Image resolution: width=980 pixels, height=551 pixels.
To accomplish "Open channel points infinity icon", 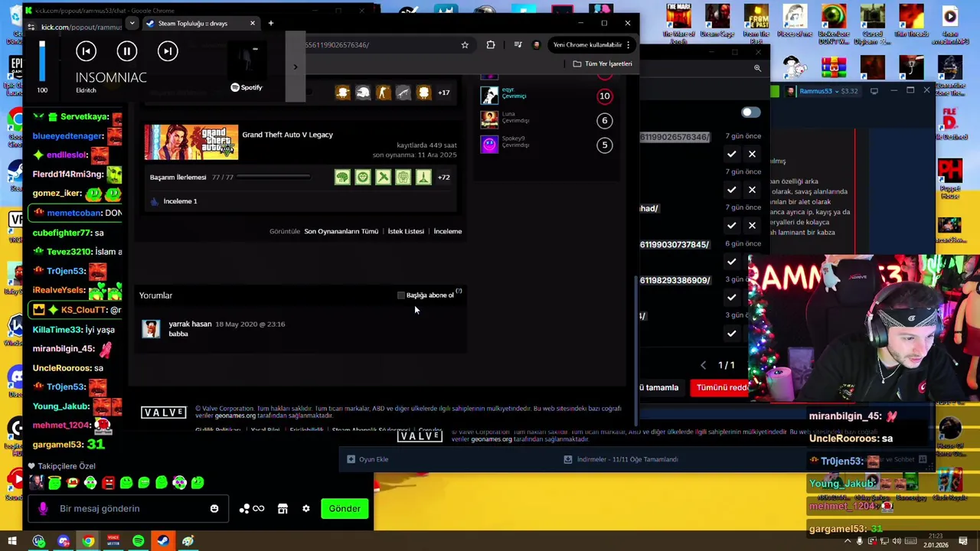I will 252,509.
